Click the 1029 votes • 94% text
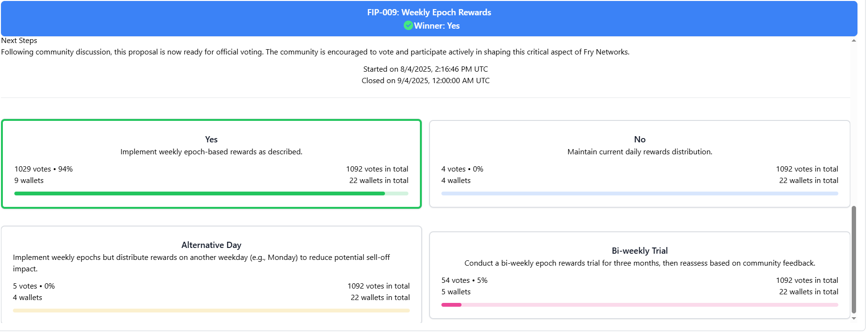 click(44, 169)
